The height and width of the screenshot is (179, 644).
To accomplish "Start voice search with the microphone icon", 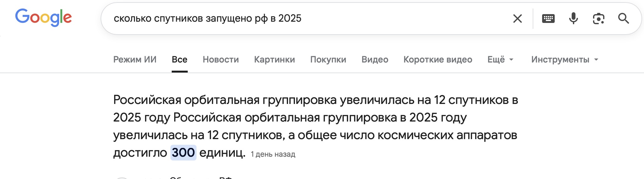I will [x=573, y=19].
